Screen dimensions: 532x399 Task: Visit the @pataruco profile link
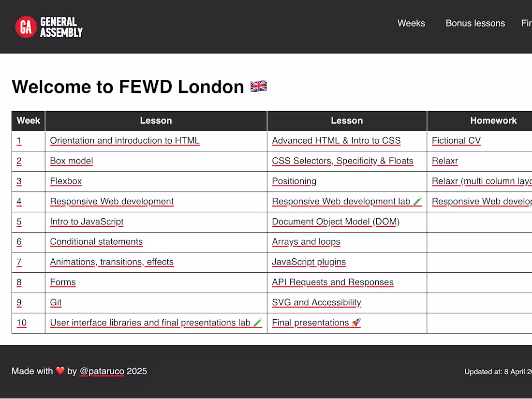[x=102, y=371]
